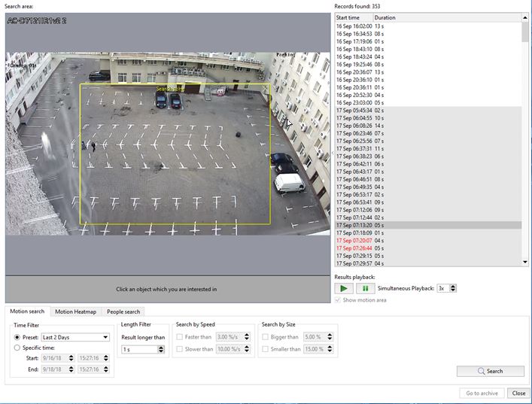Enable the Faster than speed checkbox
Screen dimensions: 532x404
click(x=179, y=337)
